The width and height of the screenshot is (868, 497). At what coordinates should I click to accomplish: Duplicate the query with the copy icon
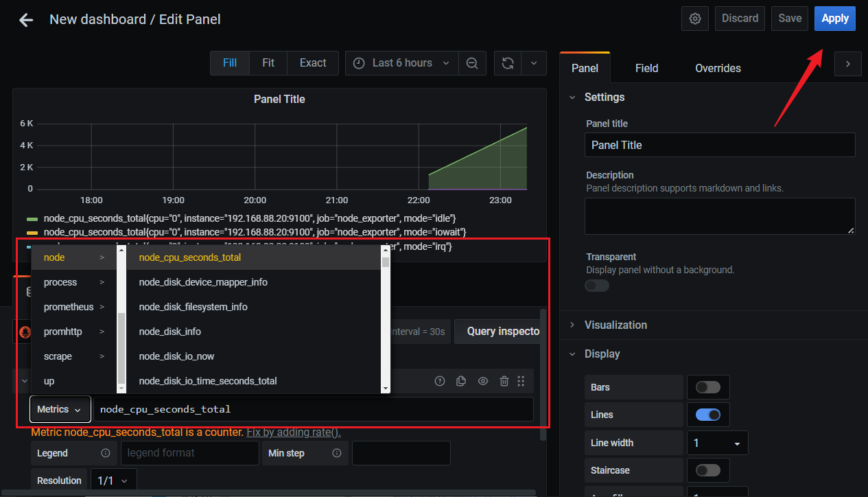pos(461,381)
